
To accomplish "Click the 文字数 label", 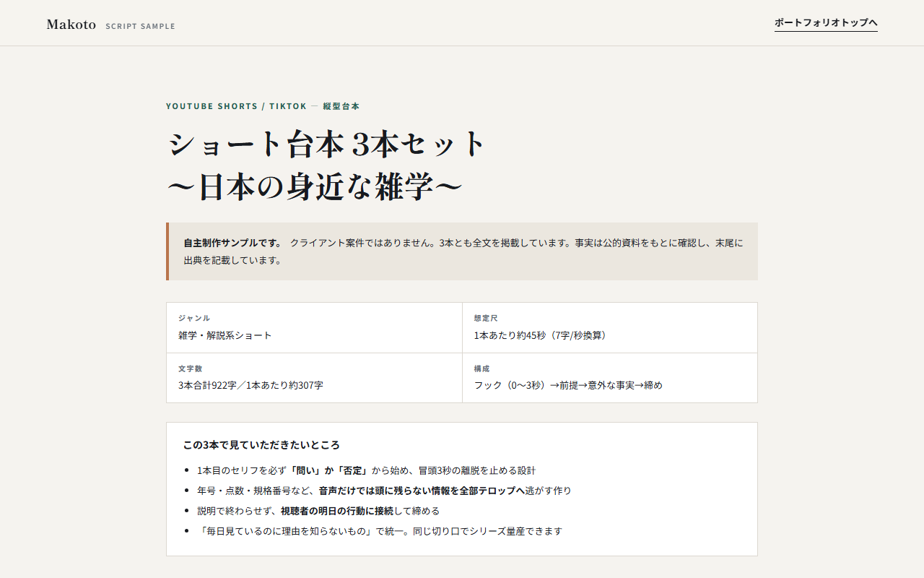I will (191, 368).
